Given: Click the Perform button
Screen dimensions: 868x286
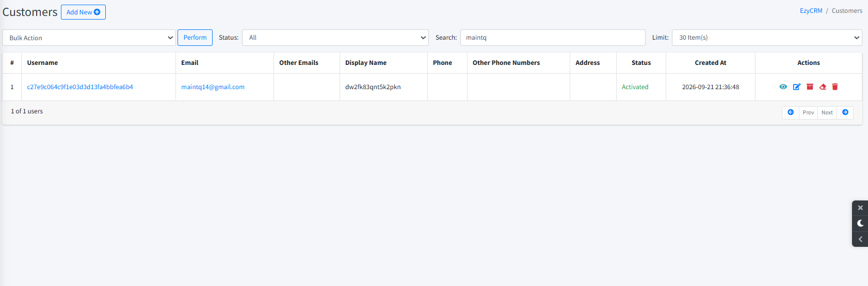Looking at the screenshot, I should coord(195,38).
